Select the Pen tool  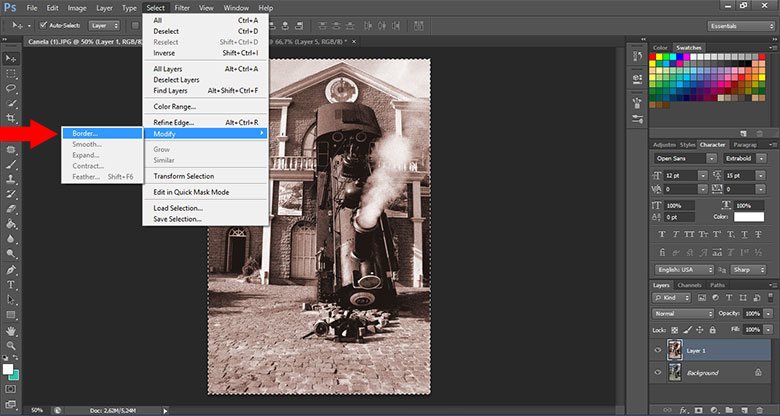pos(10,269)
